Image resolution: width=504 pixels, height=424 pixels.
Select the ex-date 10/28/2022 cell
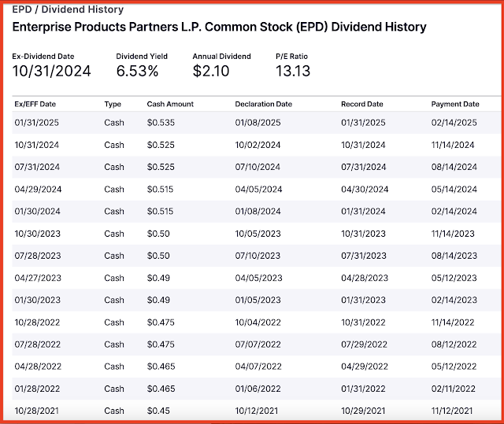tap(37, 323)
